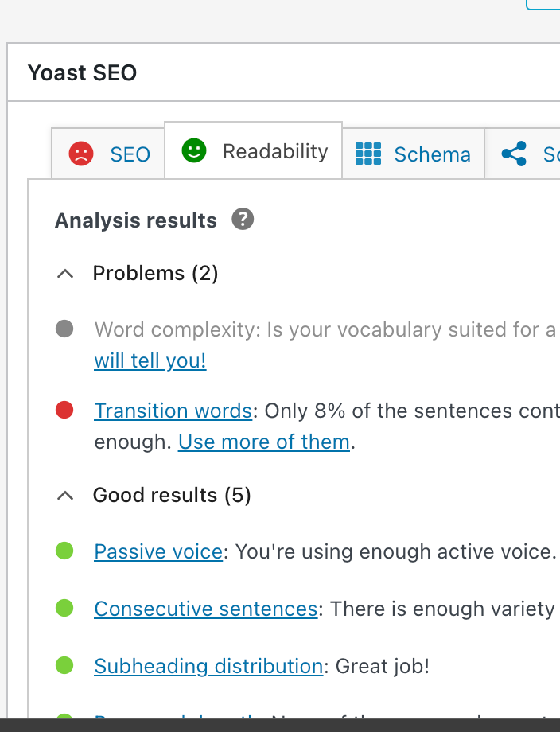Click the green Consecutive sentences status dot
Screen dimensions: 560x732
[64, 609]
